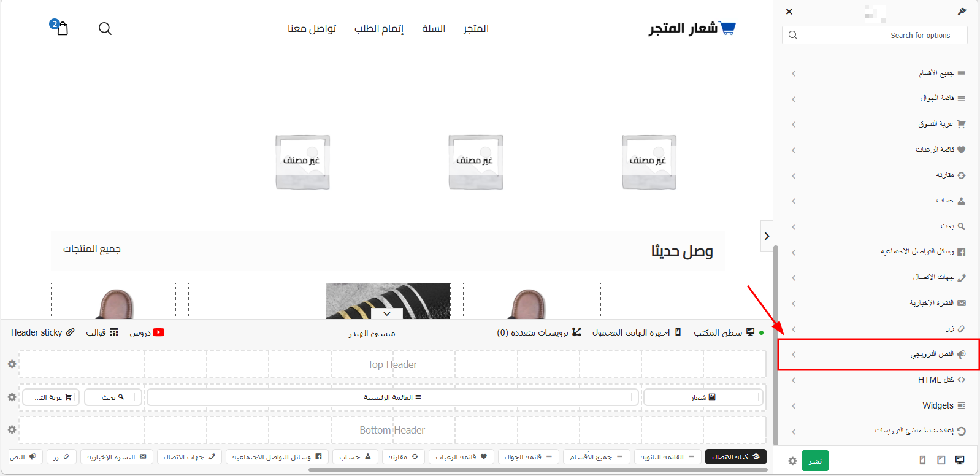Select the mobile preview device icon

(x=922, y=460)
